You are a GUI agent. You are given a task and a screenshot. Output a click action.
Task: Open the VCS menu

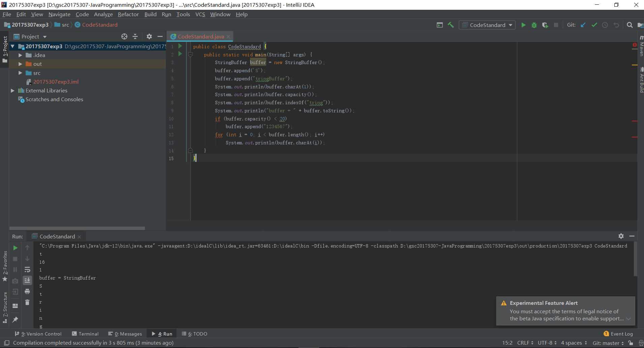200,14
